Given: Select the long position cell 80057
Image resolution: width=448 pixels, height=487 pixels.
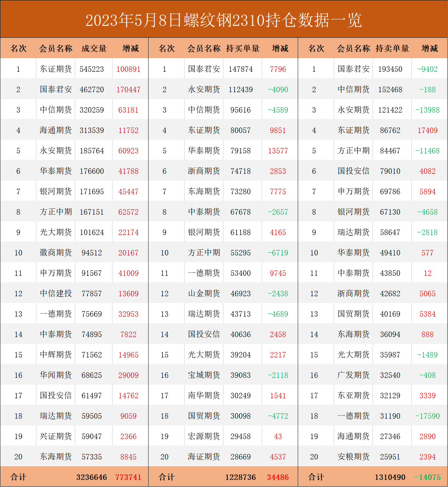Looking at the screenshot, I should pos(241,130).
